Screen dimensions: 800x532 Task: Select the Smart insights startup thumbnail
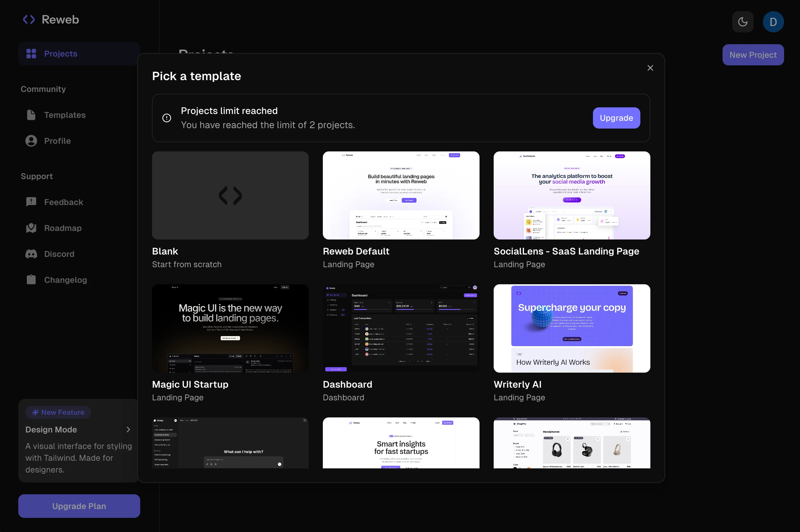pos(401,443)
